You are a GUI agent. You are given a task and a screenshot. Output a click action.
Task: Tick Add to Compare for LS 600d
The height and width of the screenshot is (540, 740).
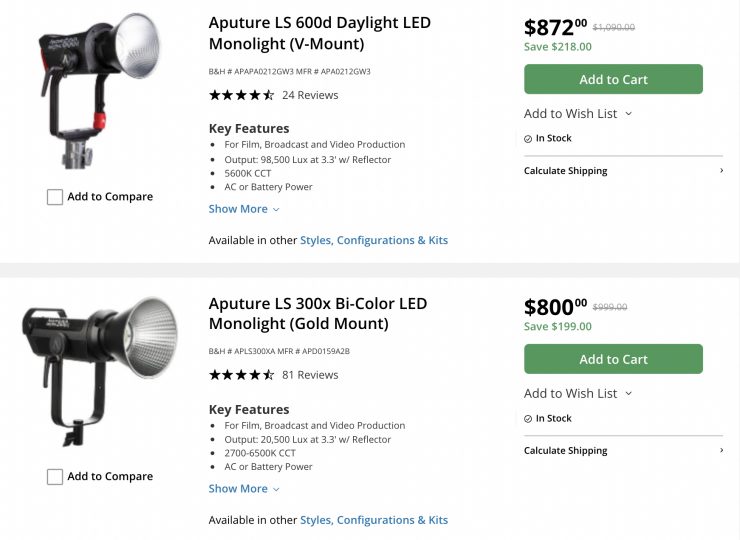click(55, 197)
